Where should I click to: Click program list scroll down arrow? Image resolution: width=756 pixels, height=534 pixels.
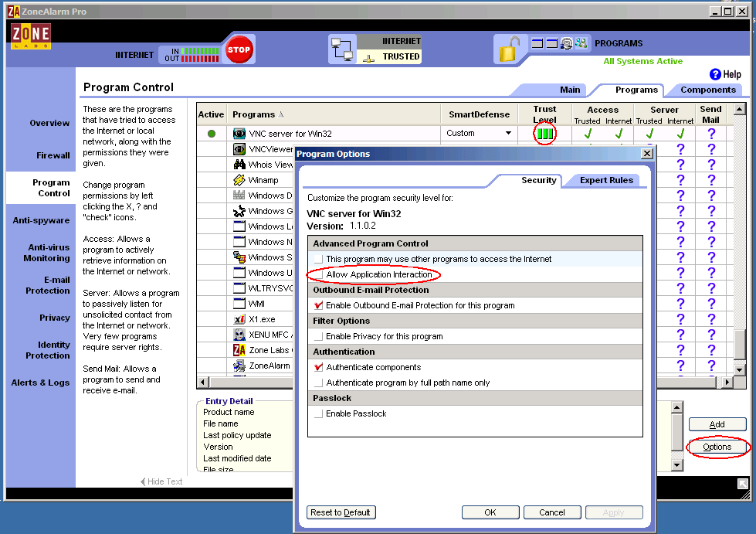point(740,370)
